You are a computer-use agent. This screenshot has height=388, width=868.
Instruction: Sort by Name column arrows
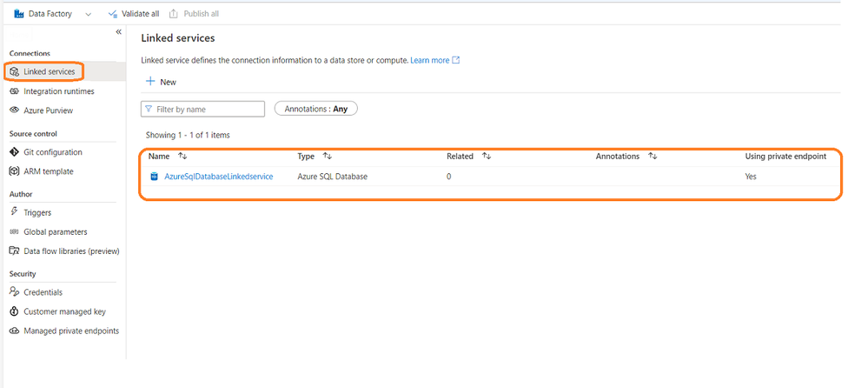182,157
